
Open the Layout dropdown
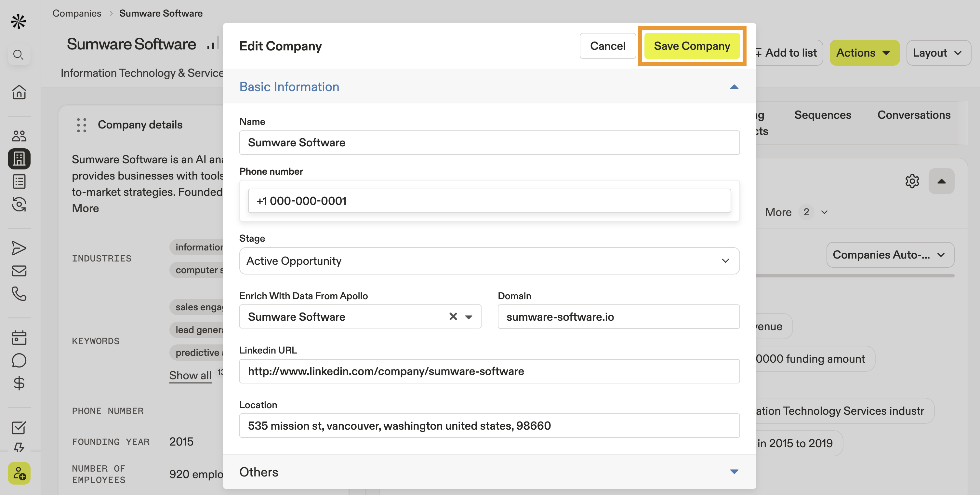(938, 53)
